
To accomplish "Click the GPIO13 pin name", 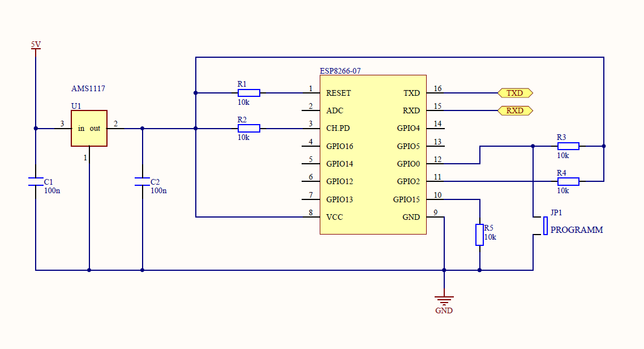I will pyautogui.click(x=340, y=199).
